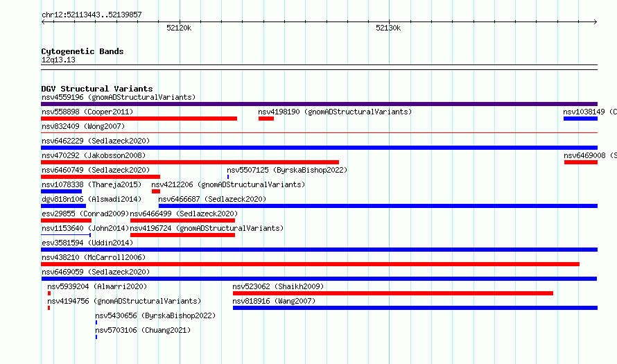
Task: Open nsv4212206 gnomAD variant label
Action: (228, 184)
